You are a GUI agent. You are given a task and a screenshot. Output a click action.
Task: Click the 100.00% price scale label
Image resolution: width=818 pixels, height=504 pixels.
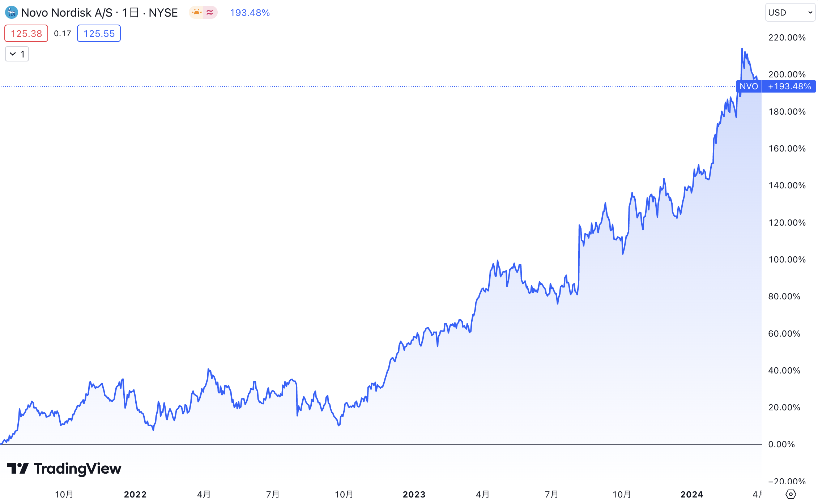pyautogui.click(x=787, y=260)
